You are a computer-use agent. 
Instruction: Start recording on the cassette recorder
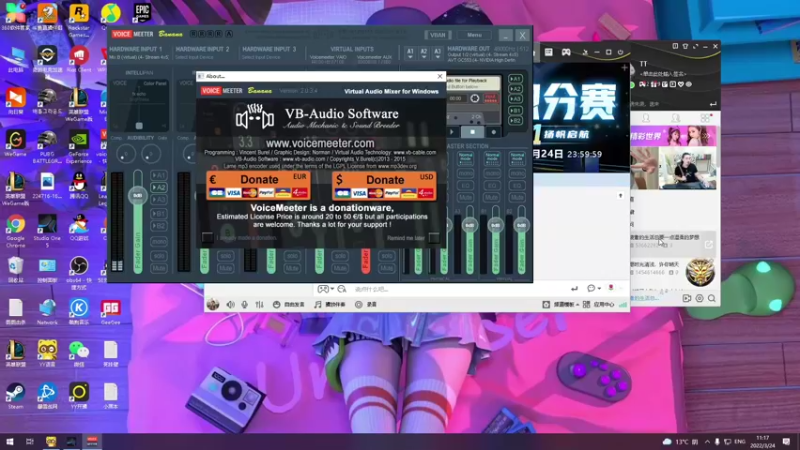coord(493,132)
